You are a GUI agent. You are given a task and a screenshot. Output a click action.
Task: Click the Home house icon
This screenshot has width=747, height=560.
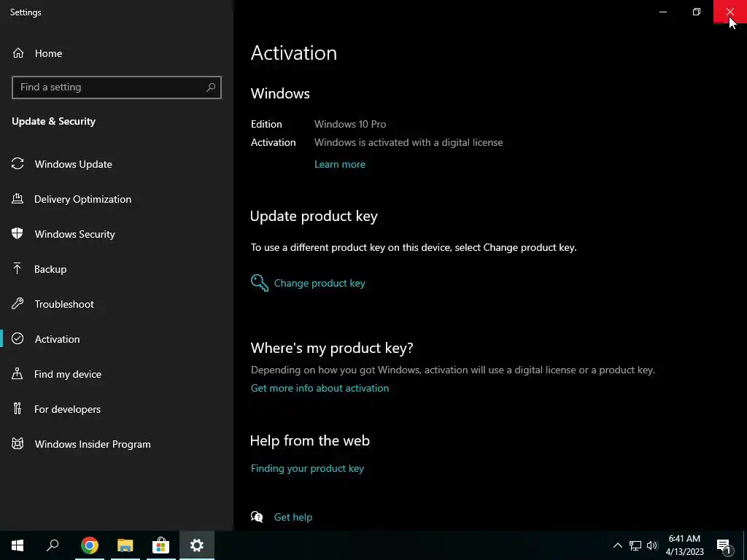point(18,52)
